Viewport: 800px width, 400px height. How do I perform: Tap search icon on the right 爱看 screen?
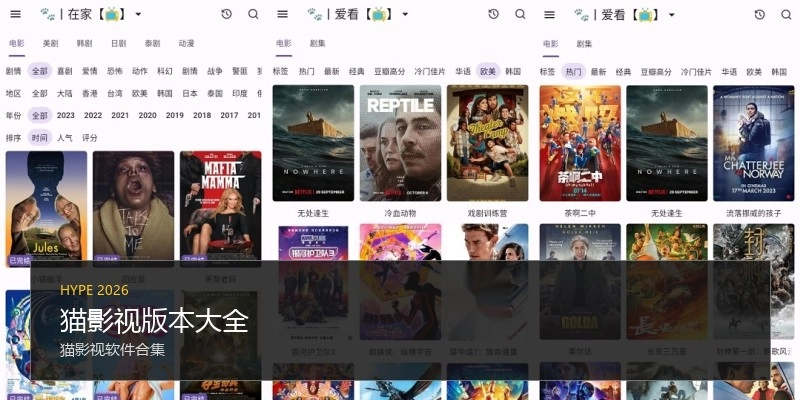[786, 14]
